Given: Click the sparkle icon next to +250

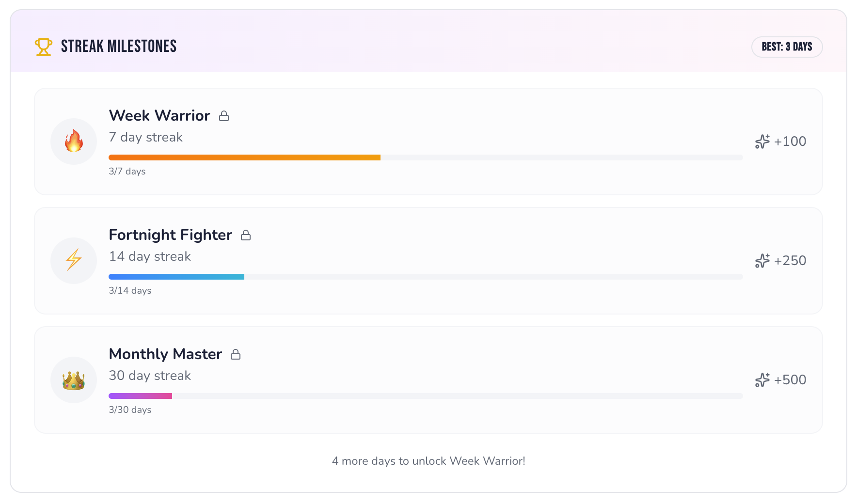Looking at the screenshot, I should pyautogui.click(x=762, y=261).
